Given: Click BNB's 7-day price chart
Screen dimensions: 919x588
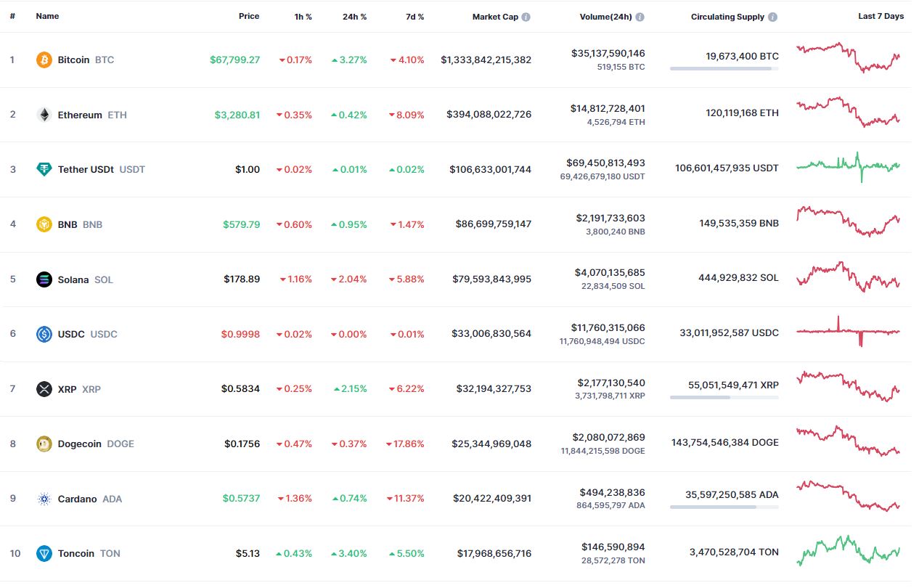Looking at the screenshot, I should pyautogui.click(x=848, y=221).
